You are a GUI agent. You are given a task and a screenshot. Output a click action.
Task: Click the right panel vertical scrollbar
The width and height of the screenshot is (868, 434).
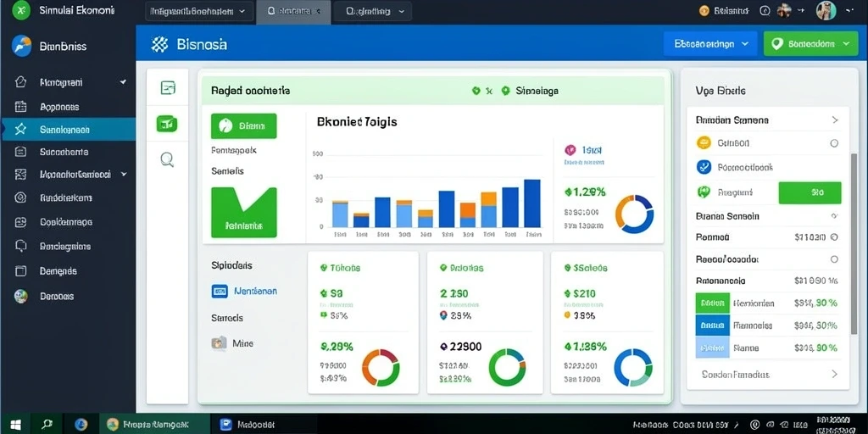pos(854,243)
